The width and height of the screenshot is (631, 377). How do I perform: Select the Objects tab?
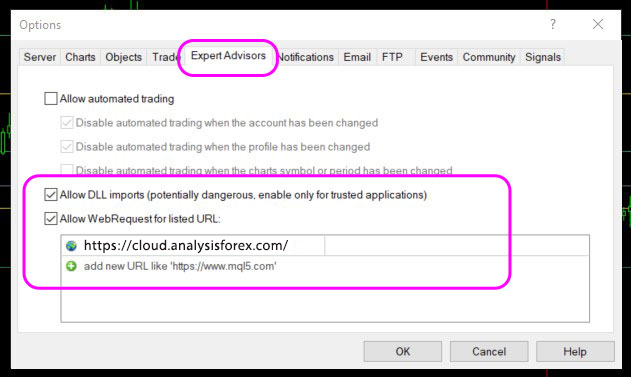(x=124, y=57)
